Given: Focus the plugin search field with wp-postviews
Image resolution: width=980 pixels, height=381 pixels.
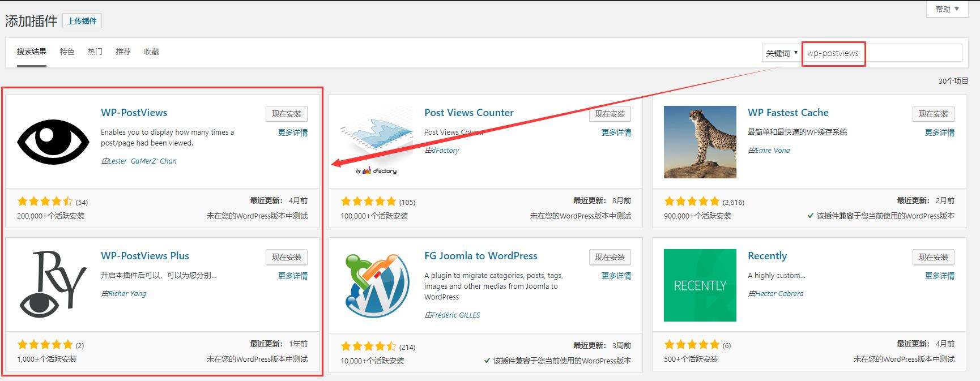Looking at the screenshot, I should 883,53.
